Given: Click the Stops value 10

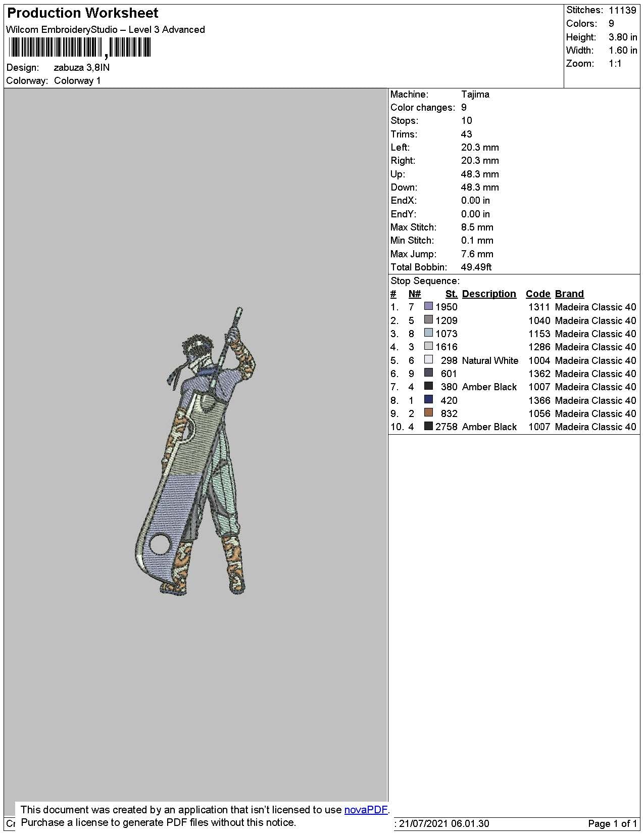Looking at the screenshot, I should (466, 121).
